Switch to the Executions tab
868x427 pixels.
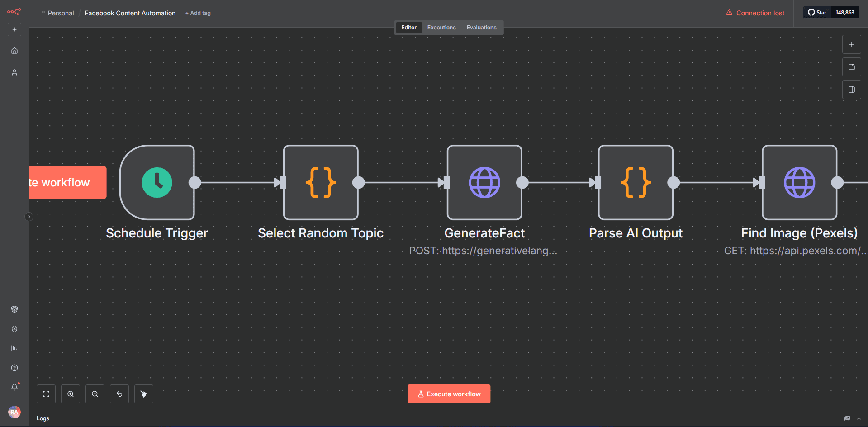pyautogui.click(x=441, y=28)
